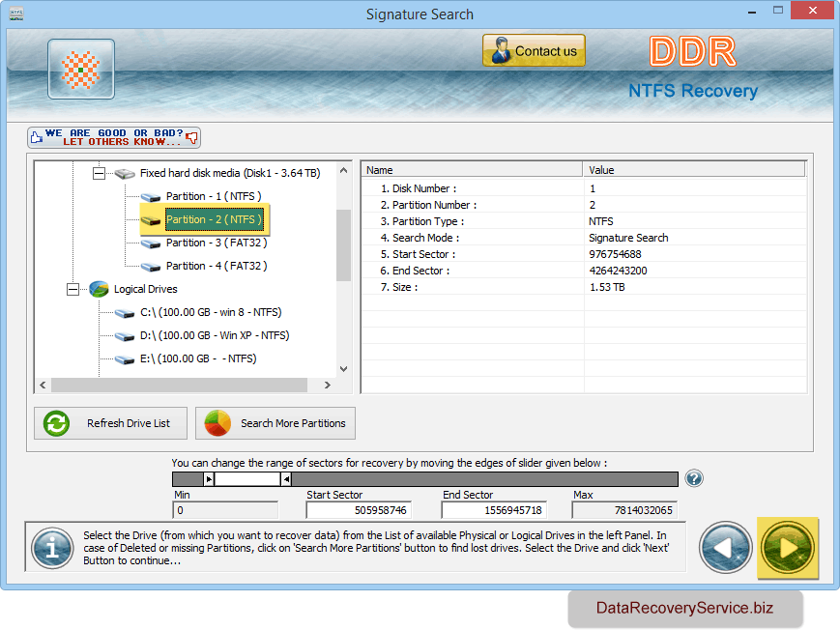Click the End Sector input field
This screenshot has width=840, height=630.
point(494,510)
